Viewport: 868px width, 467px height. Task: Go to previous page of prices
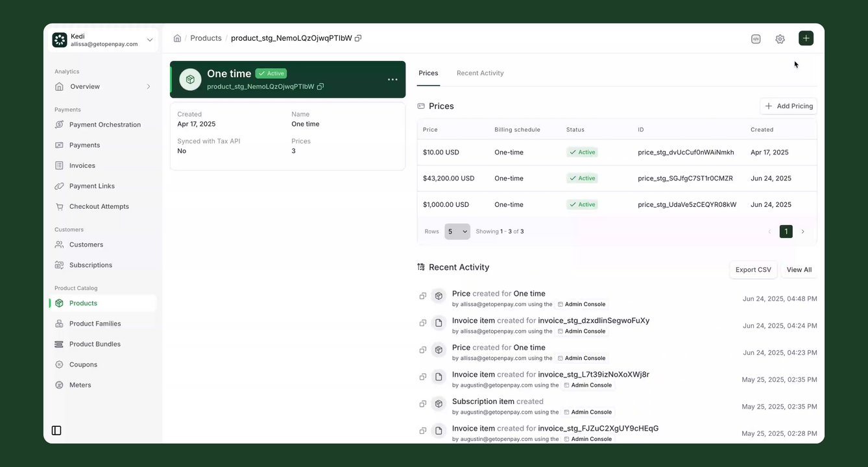coord(769,232)
